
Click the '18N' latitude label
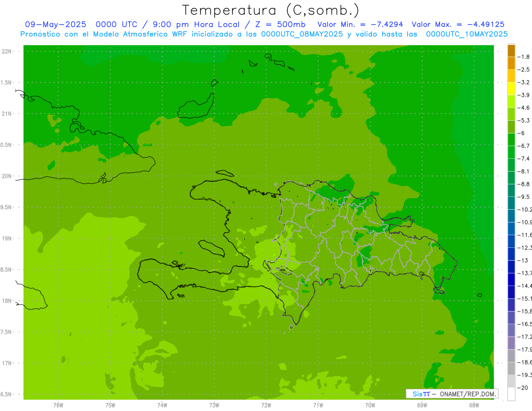pos(7,301)
